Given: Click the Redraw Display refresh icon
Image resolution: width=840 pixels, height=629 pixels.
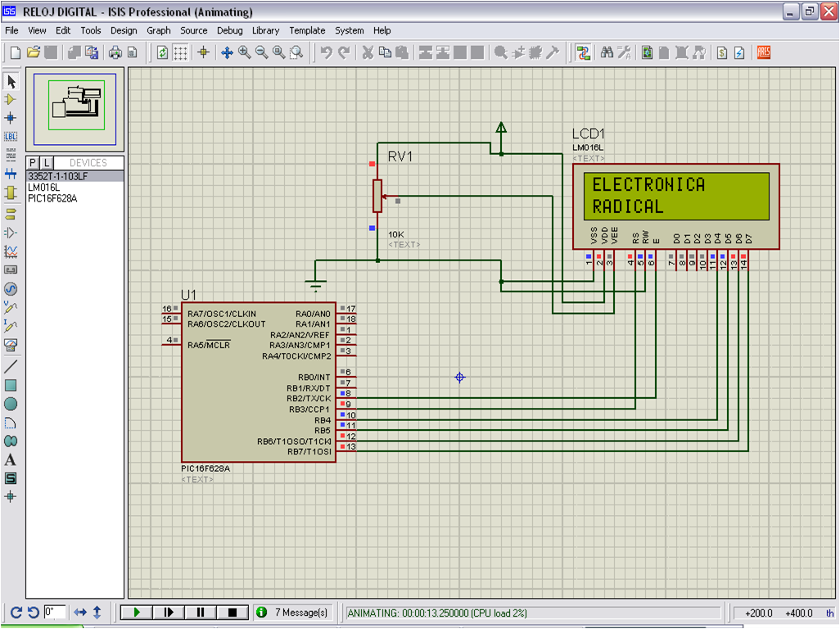Looking at the screenshot, I should tap(162, 52).
